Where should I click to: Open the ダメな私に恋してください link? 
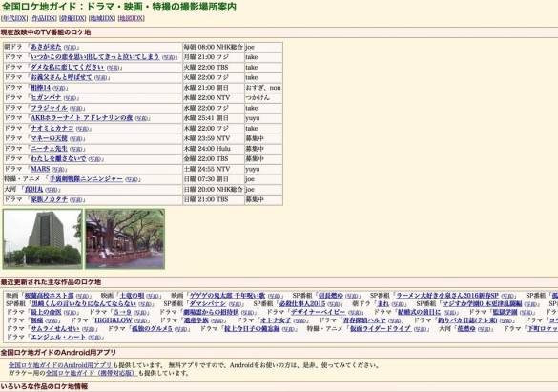pyautogui.click(x=68, y=67)
